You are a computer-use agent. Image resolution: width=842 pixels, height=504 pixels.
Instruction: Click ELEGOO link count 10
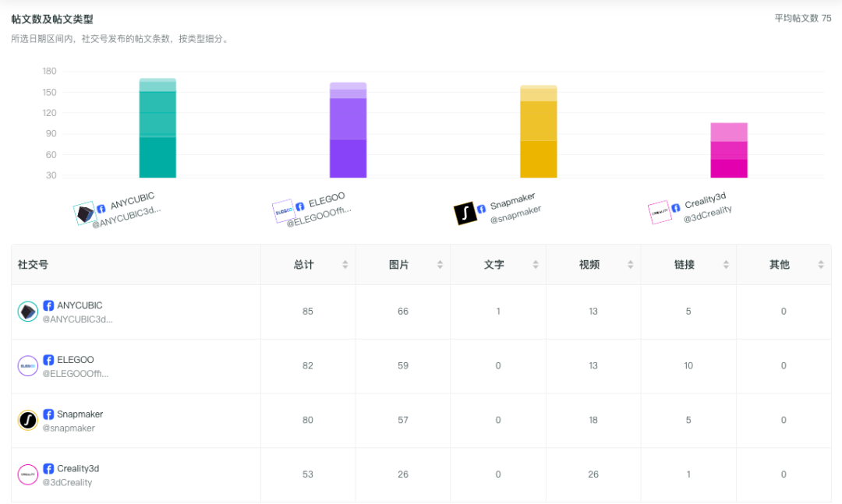(688, 365)
